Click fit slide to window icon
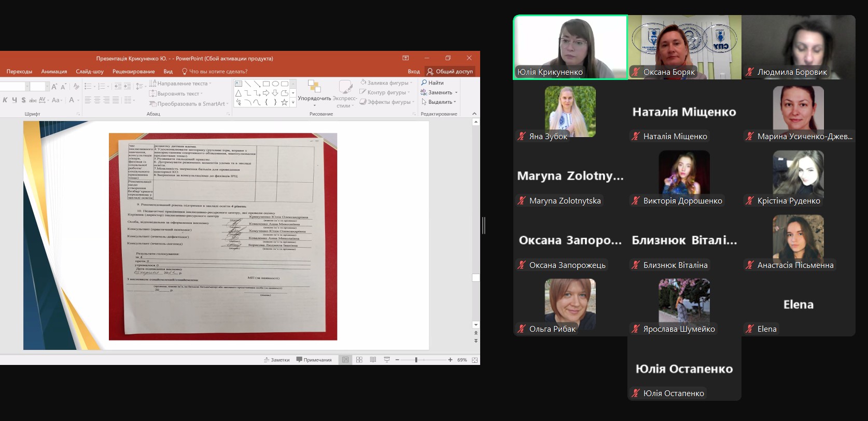This screenshot has width=868, height=421. tap(474, 360)
